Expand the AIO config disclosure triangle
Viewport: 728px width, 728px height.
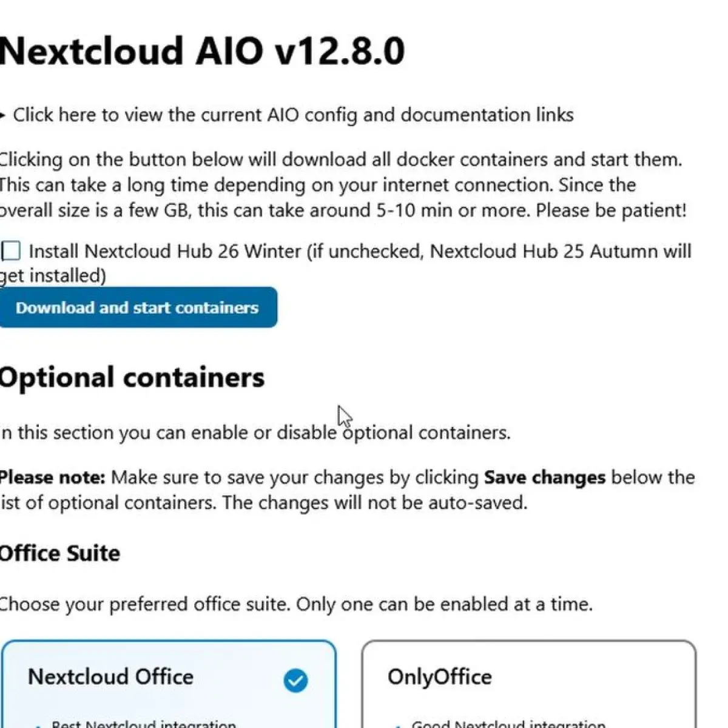click(x=2, y=115)
